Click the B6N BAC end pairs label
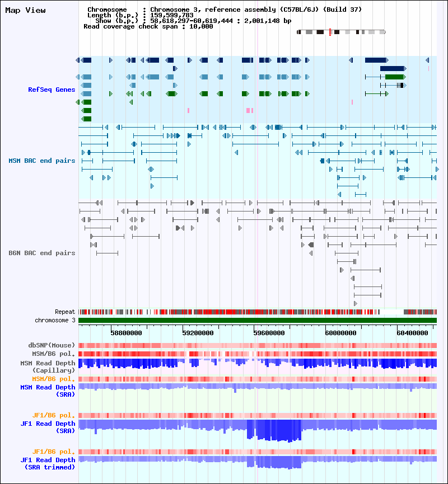 (42, 253)
